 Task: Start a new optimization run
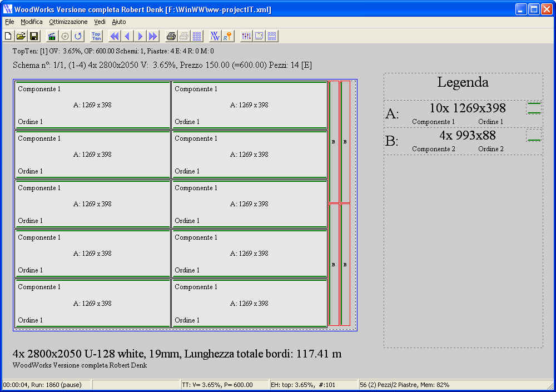51,36
